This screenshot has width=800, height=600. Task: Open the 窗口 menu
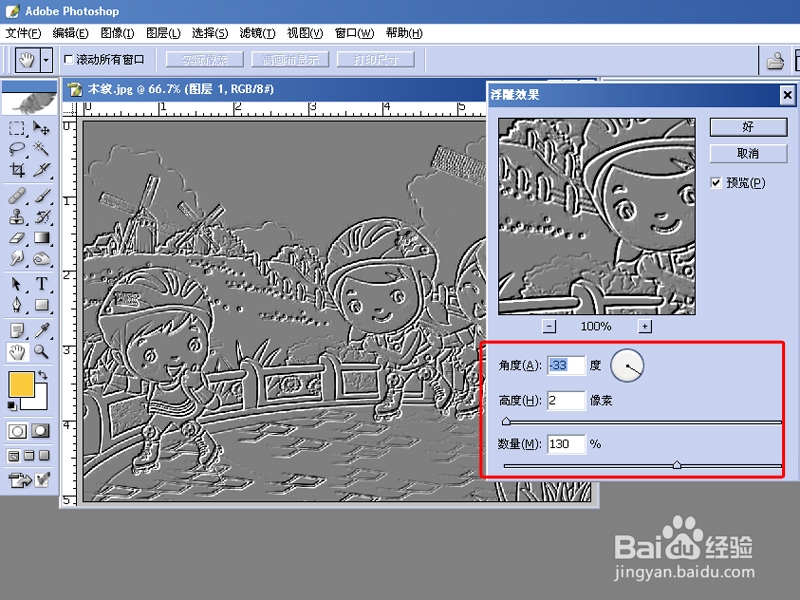pos(354,33)
